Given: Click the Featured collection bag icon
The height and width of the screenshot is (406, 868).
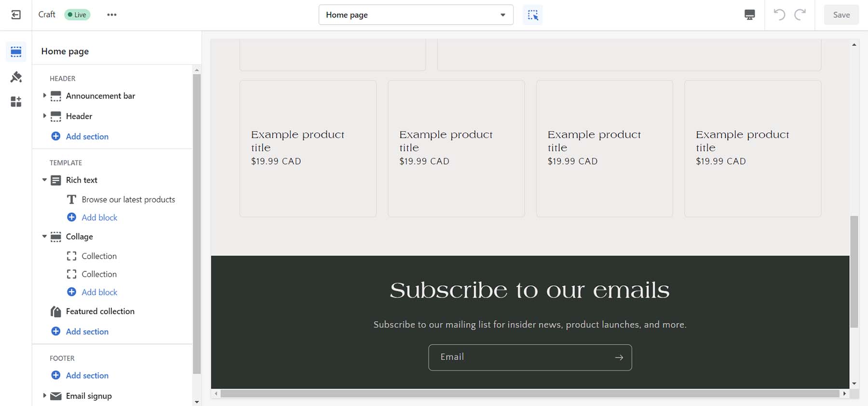Looking at the screenshot, I should click(x=56, y=311).
